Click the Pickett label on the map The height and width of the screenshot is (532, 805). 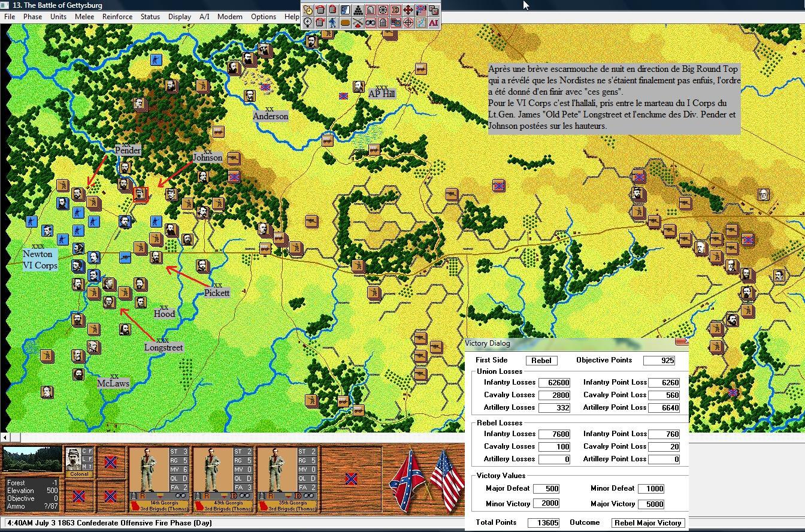click(x=217, y=293)
